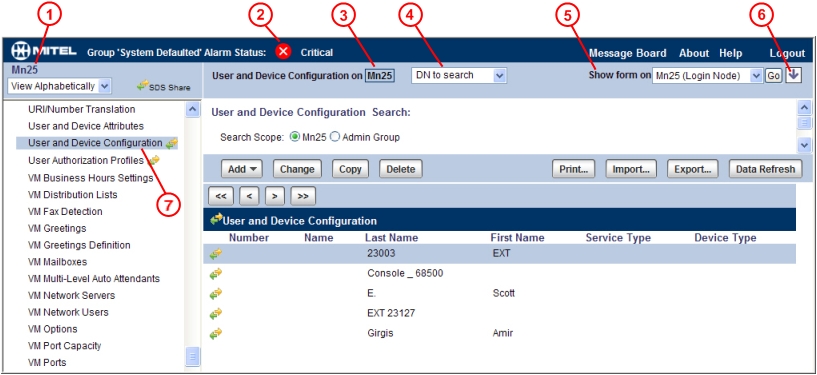817x375 pixels.
Task: Go to next page with > button
Action: tap(275, 196)
